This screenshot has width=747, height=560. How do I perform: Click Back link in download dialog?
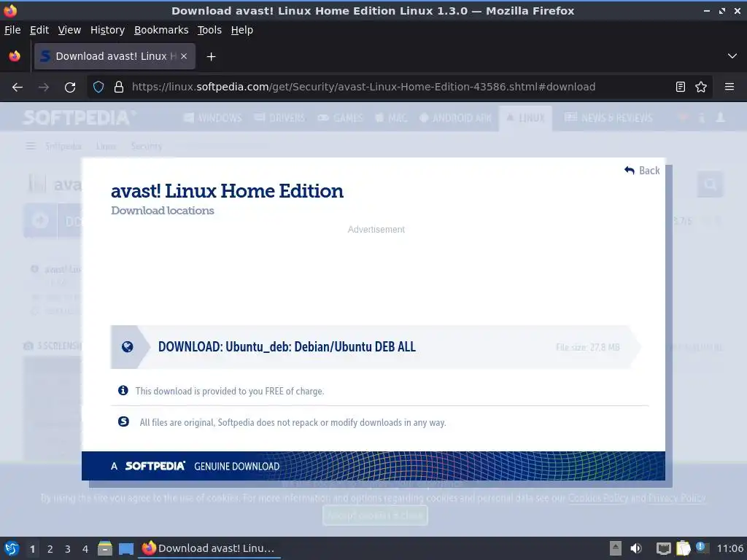tap(642, 171)
